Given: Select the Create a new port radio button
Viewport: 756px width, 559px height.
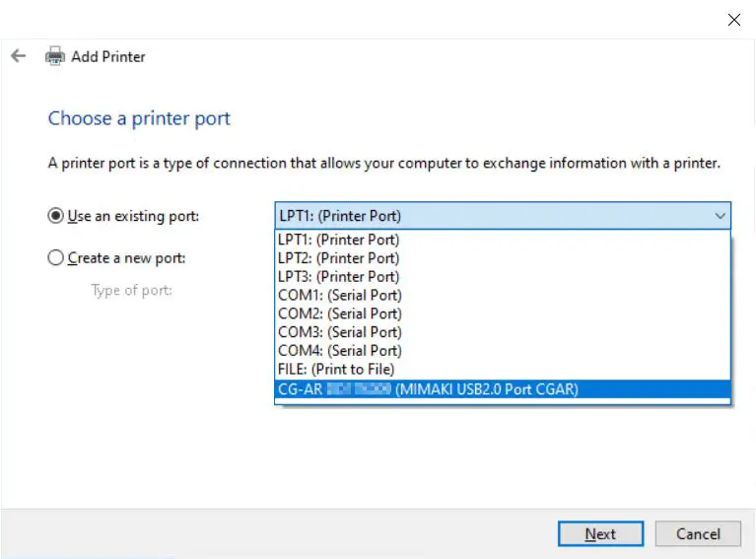Looking at the screenshot, I should [x=55, y=257].
